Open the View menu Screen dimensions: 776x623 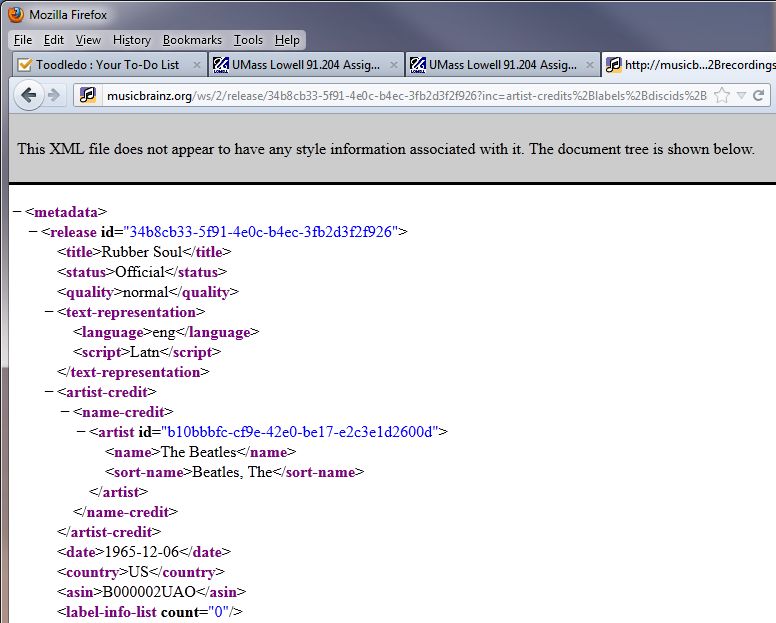(x=88, y=40)
